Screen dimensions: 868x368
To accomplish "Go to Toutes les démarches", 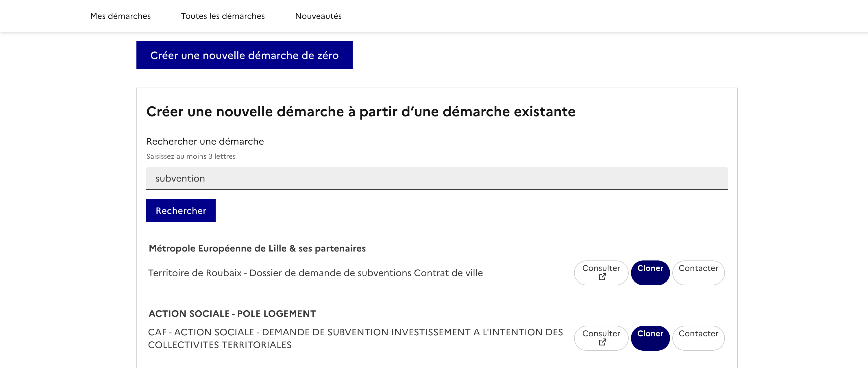I will (223, 16).
